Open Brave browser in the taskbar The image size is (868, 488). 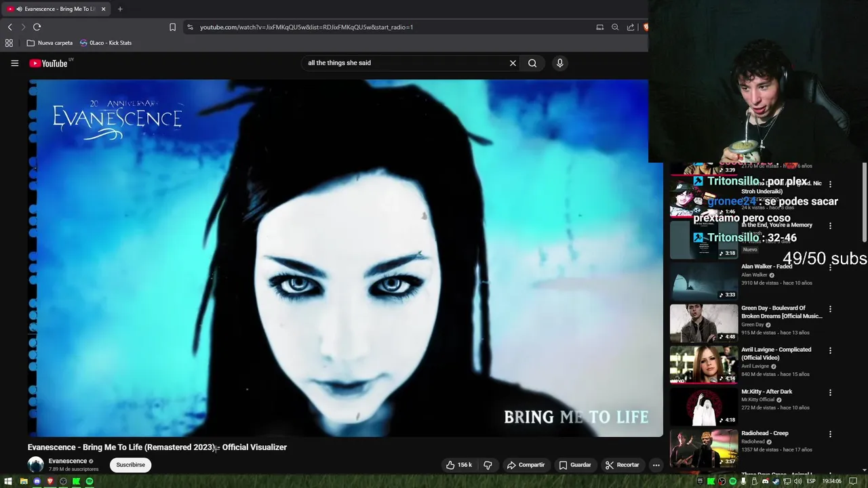click(50, 481)
